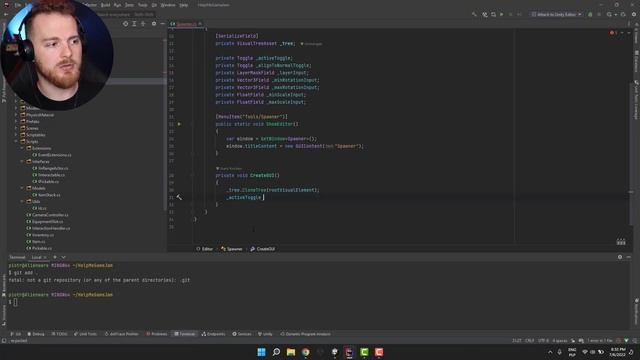Click the CreateGUI breadcrumb
The width and height of the screenshot is (640, 360).
click(263, 249)
